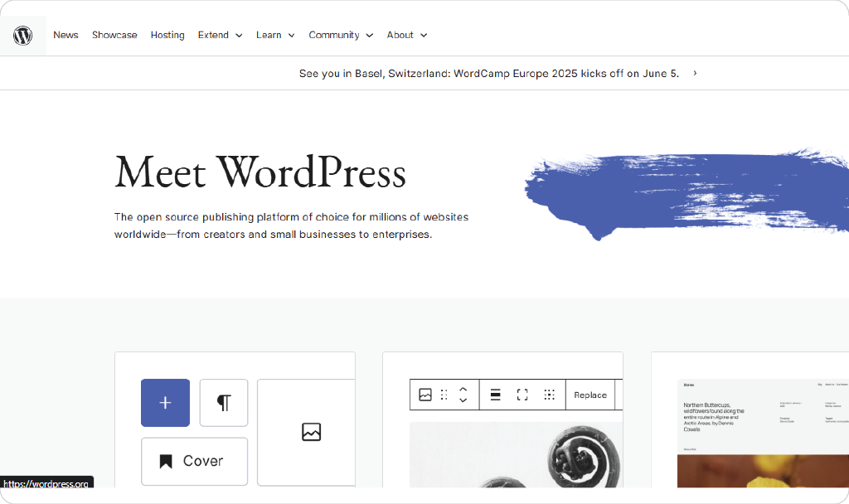Select the paragraph pilcrow block icon

tap(224, 403)
